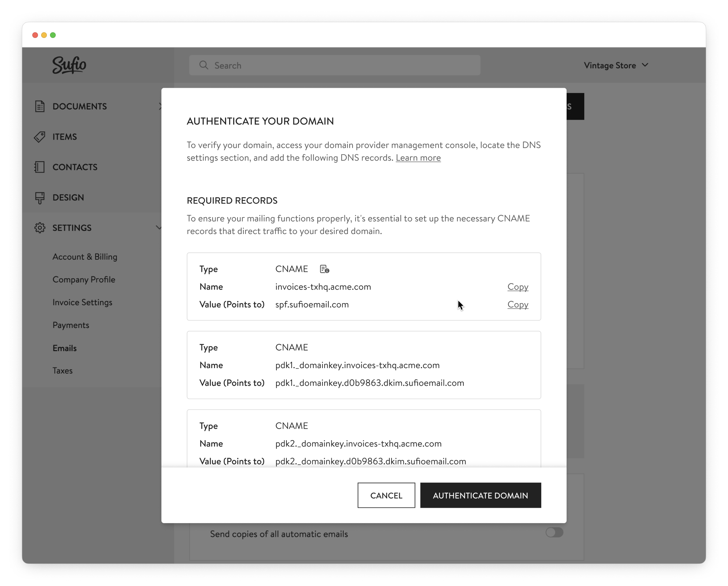Open Invoice Settings from sidebar
This screenshot has width=728, height=586.
(x=82, y=302)
